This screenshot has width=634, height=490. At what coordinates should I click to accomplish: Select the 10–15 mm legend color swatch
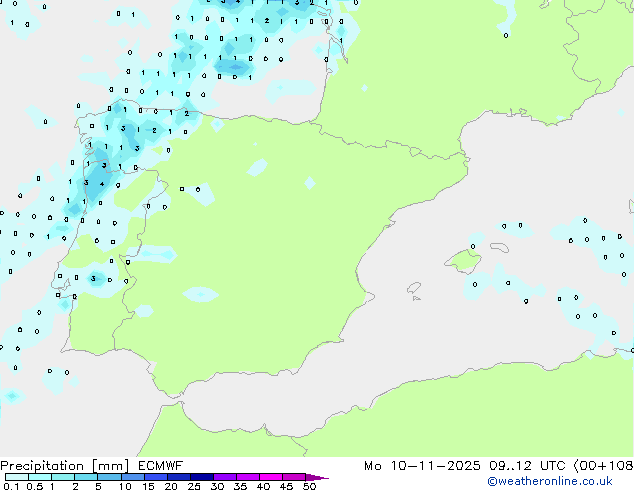[133, 477]
